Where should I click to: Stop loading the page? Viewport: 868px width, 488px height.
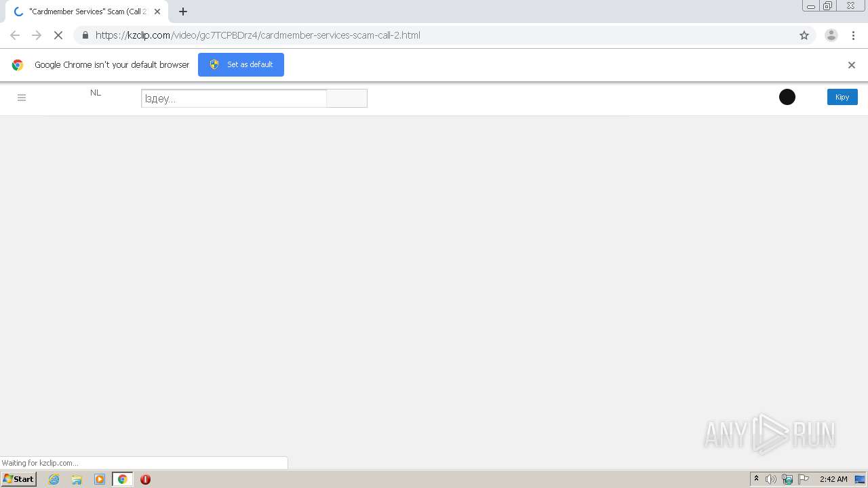pos(58,35)
